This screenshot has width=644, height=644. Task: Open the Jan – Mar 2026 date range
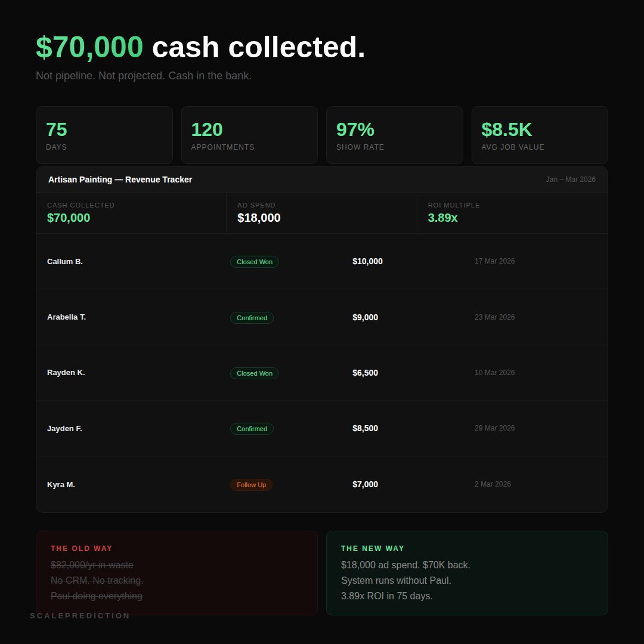(570, 179)
